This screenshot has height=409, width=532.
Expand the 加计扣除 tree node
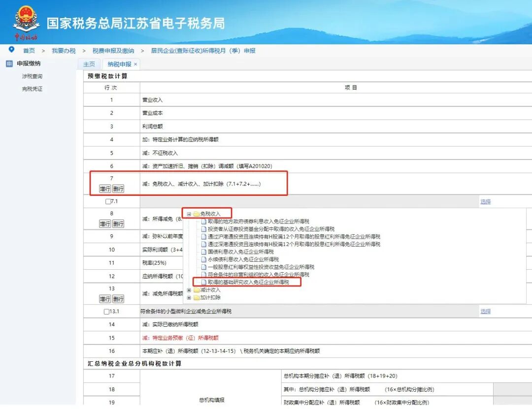point(189,296)
